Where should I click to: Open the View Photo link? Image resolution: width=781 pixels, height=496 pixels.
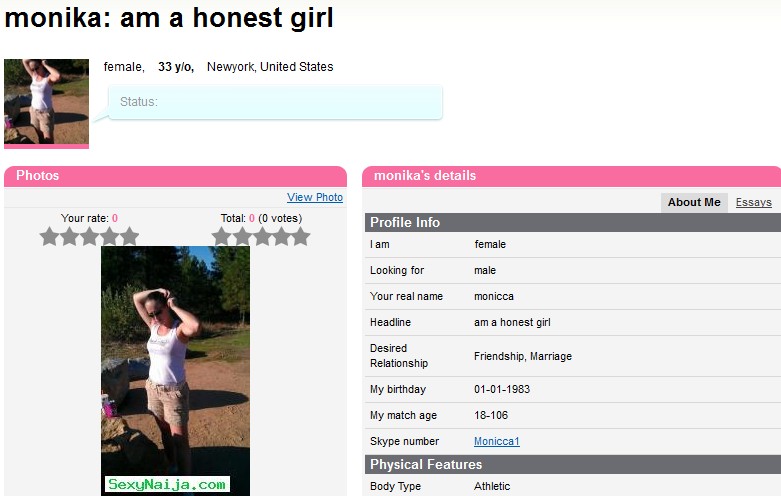[x=315, y=197]
